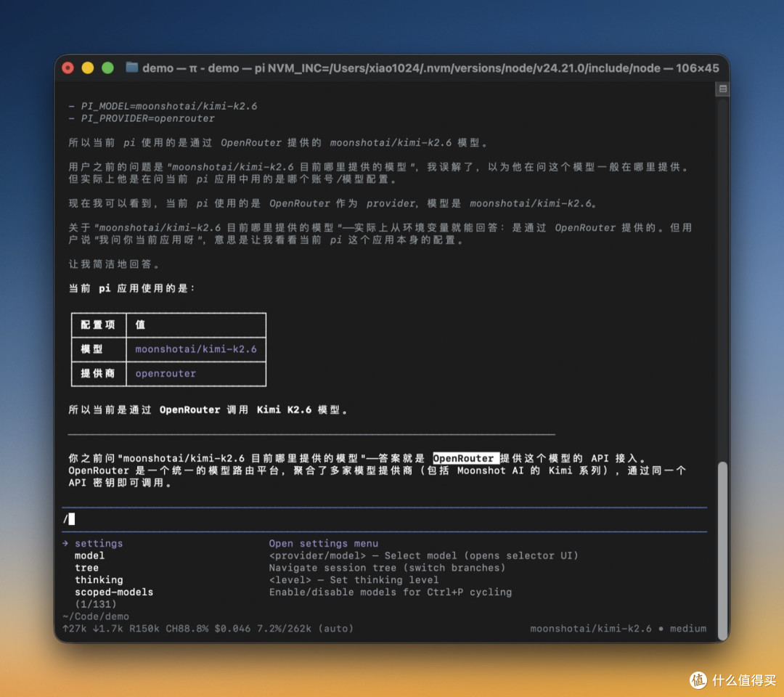Click the '当前 pi 应用使用的是:' heading
The image size is (784, 697).
pos(132,288)
